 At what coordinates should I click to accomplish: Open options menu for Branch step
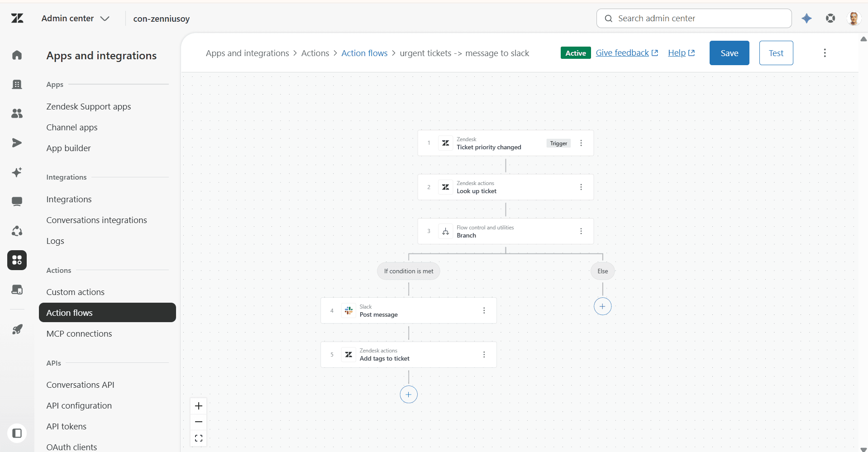[x=581, y=231]
